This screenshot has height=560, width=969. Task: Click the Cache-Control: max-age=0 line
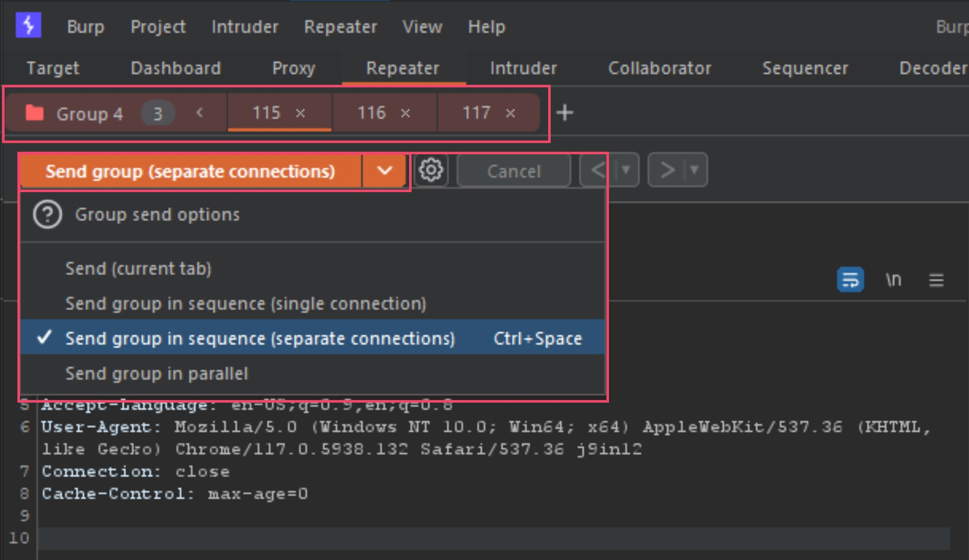[x=175, y=494]
